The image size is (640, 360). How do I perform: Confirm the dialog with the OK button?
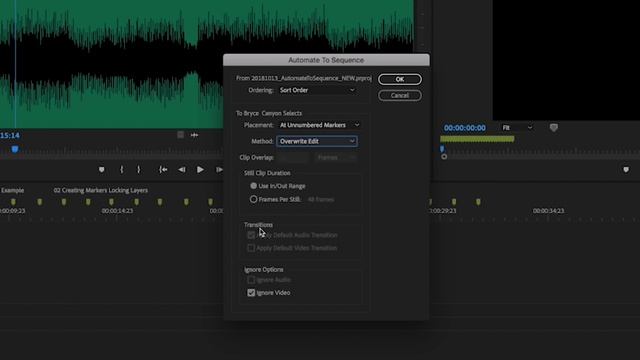400,79
